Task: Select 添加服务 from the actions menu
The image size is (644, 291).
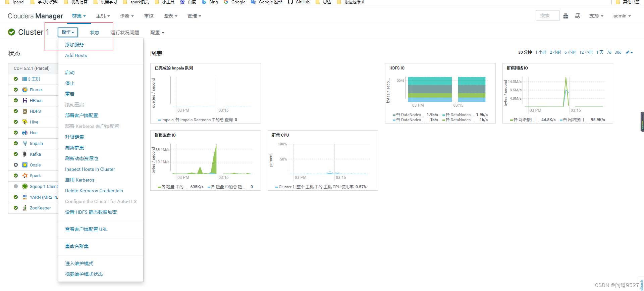Action: 74,45
